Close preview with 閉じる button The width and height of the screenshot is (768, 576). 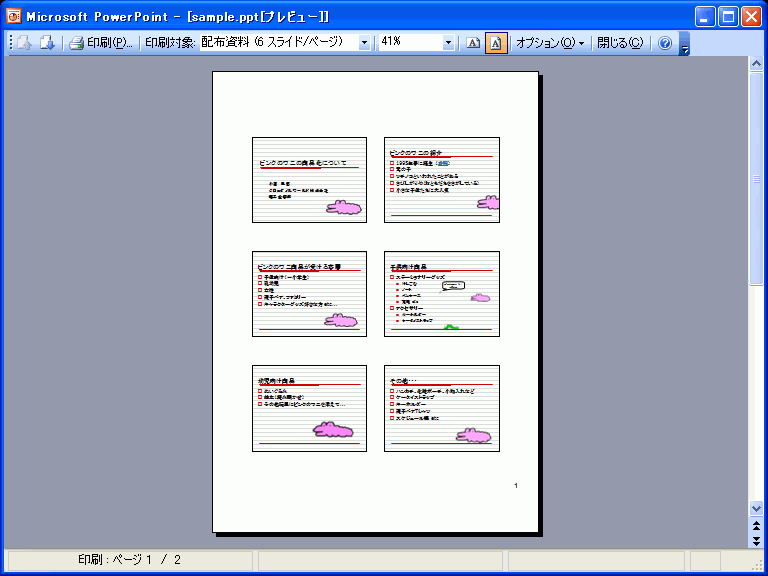click(x=620, y=43)
